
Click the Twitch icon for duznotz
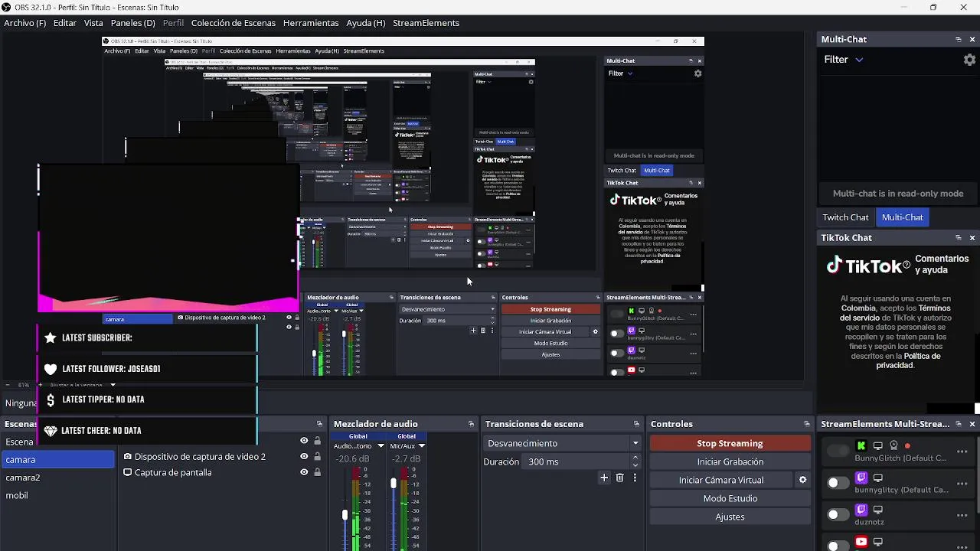(861, 510)
